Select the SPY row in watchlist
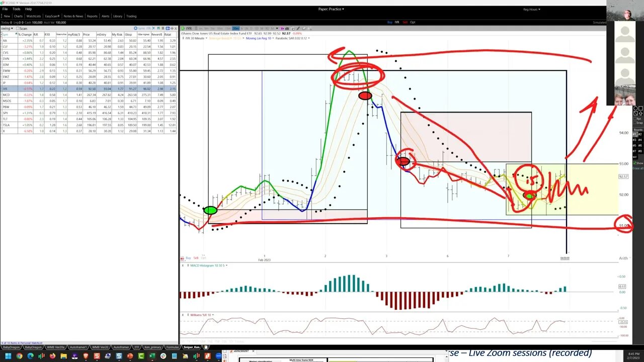644x362 pixels. coord(89,113)
